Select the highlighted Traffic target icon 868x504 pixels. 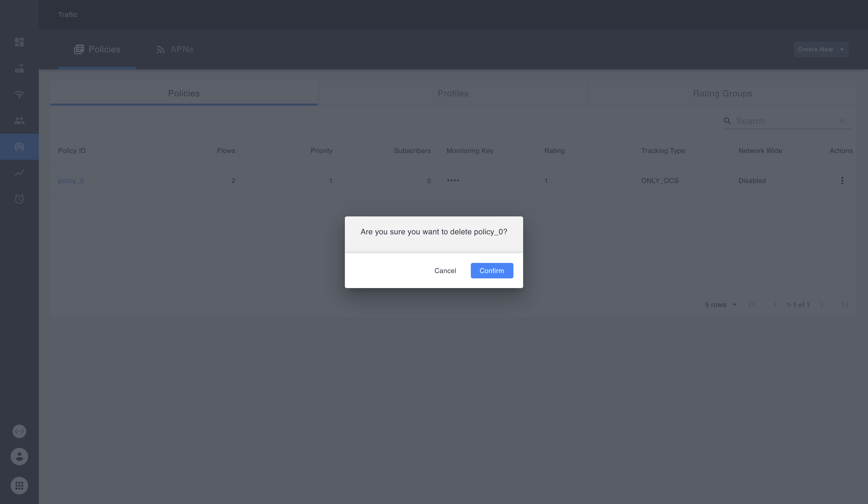pos(19,146)
